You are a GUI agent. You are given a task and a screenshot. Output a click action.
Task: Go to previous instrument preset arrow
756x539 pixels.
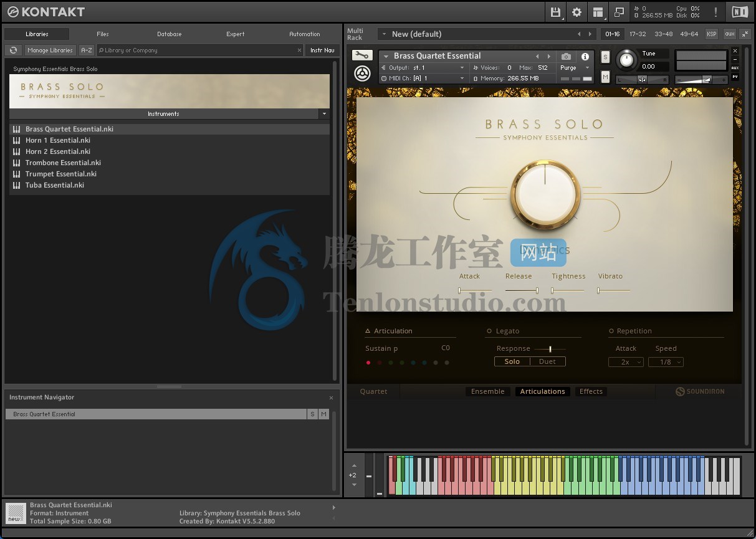coord(537,56)
